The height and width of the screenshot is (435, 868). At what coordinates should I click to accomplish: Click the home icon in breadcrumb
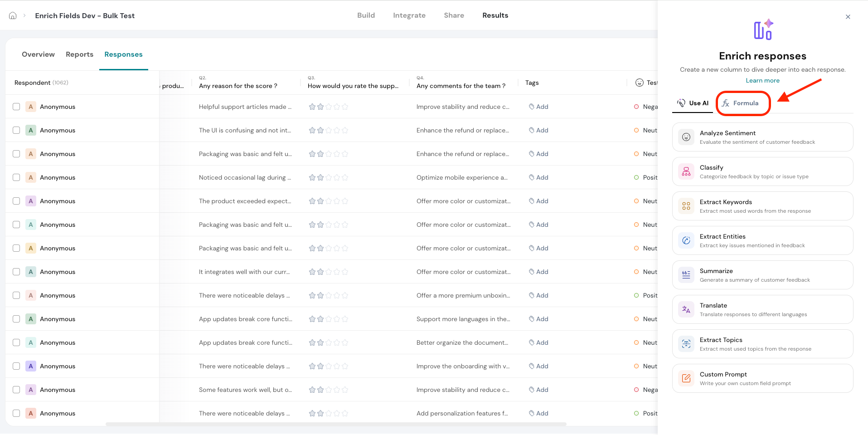13,15
